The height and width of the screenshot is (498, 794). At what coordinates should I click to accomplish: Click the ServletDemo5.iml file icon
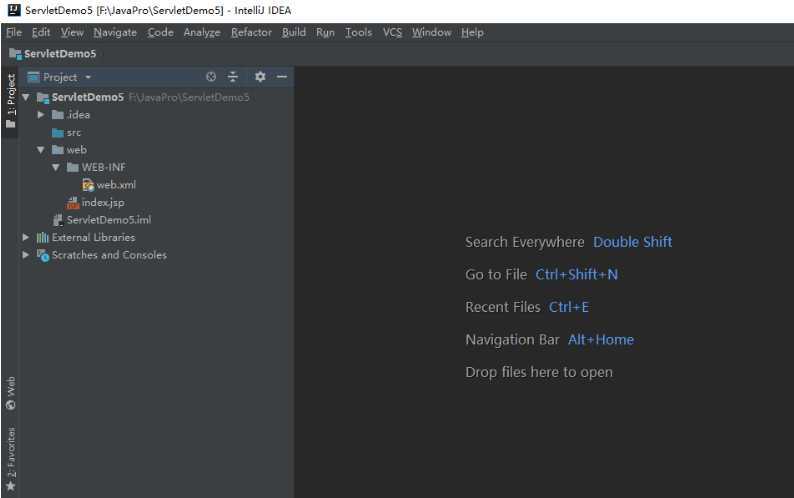coord(58,220)
